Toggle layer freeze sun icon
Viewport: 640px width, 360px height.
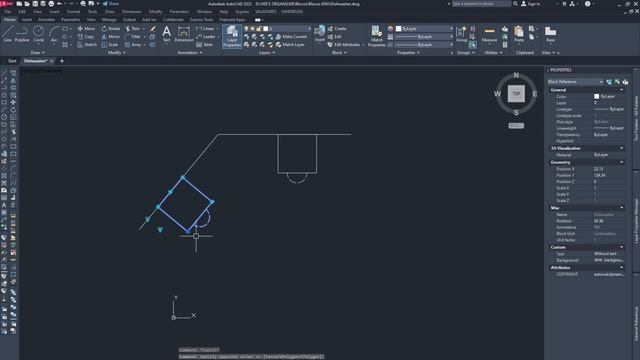[x=253, y=29]
